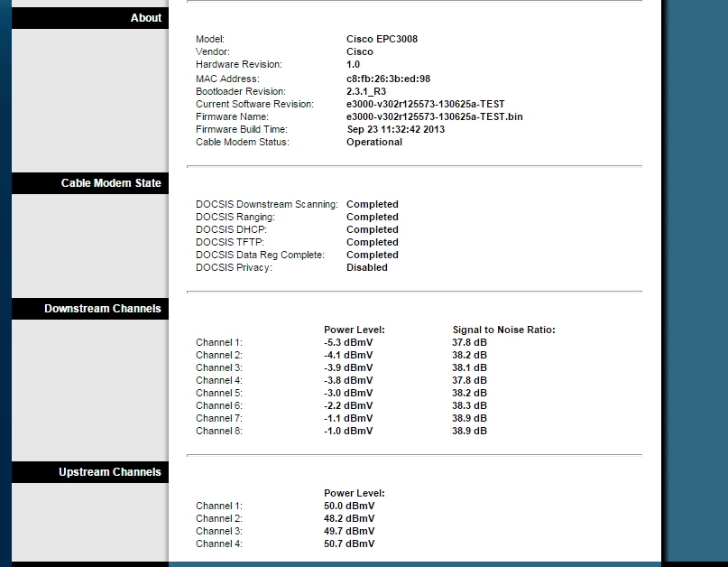This screenshot has width=728, height=567.
Task: Click the downstream Power Level column heading
Action: [x=355, y=330]
